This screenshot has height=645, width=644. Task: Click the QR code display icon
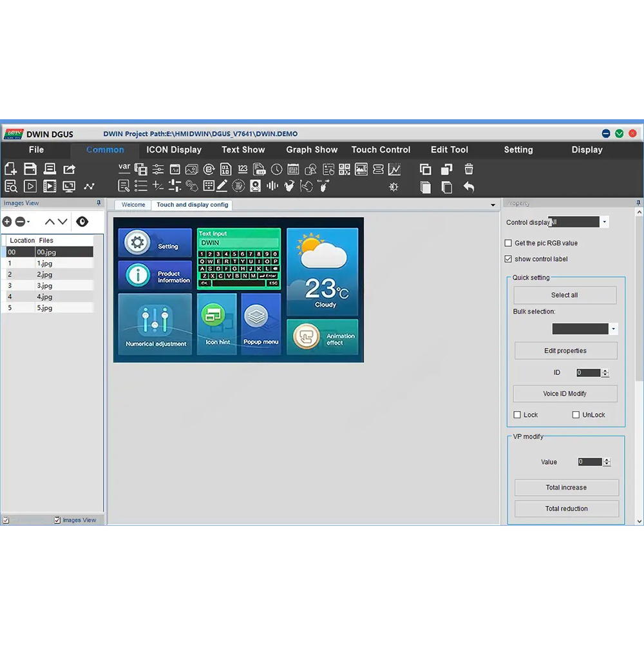pos(345,169)
